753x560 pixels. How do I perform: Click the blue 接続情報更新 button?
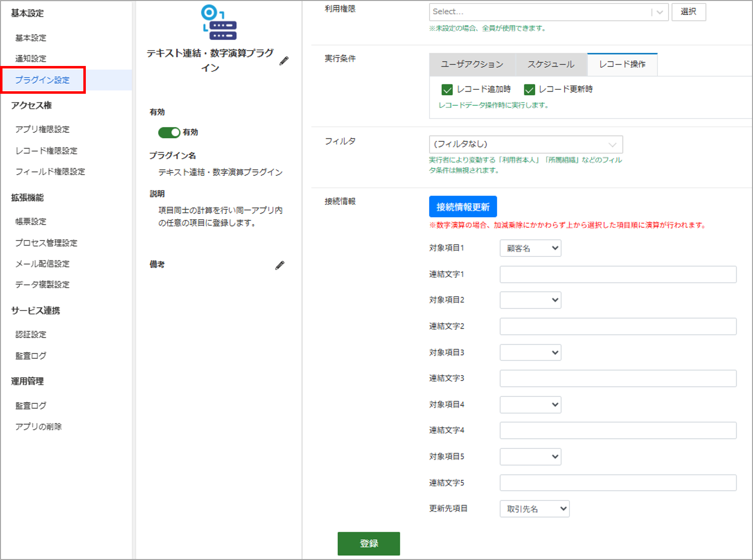point(463,207)
